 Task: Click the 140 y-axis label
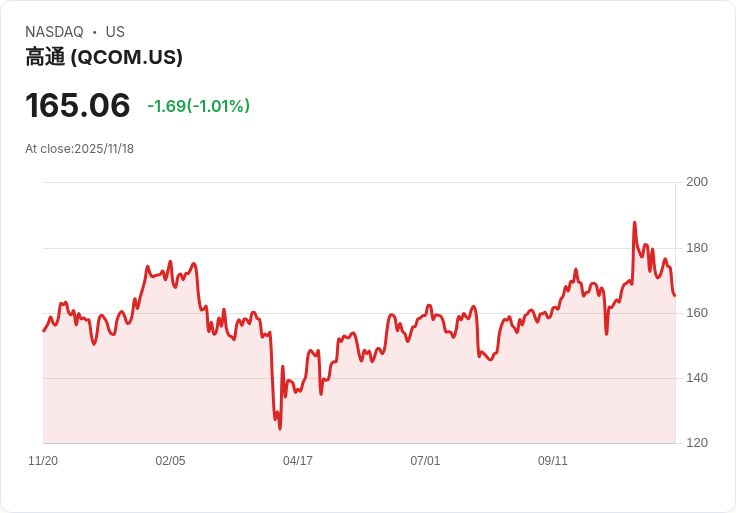(x=696, y=378)
